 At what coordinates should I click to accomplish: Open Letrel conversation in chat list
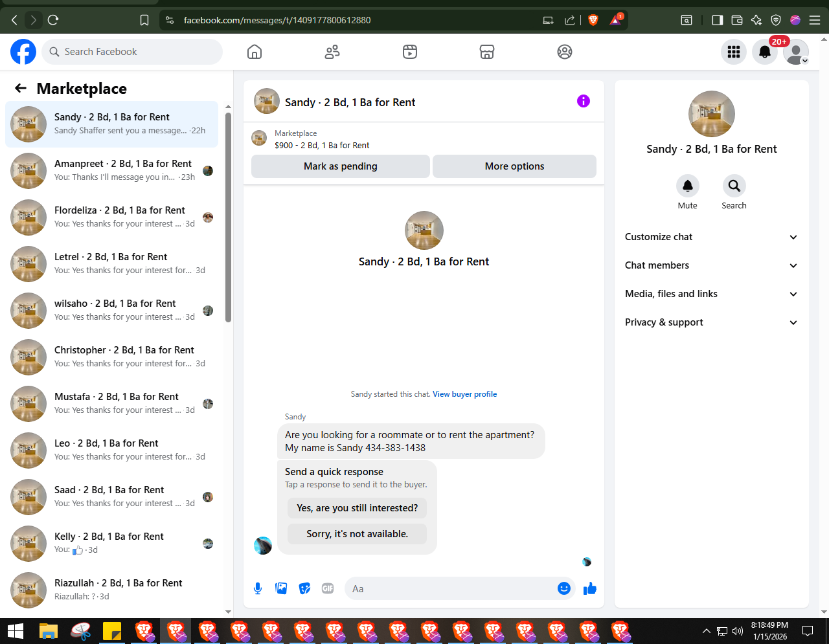[x=111, y=264]
